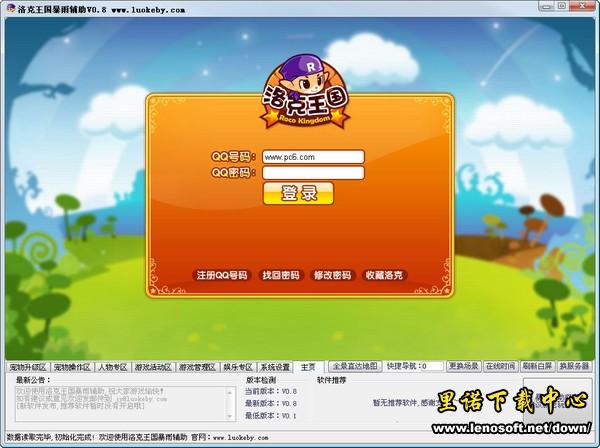The width and height of the screenshot is (600, 448).
Task: Click the QQ号码 input field
Action: pyautogui.click(x=313, y=157)
